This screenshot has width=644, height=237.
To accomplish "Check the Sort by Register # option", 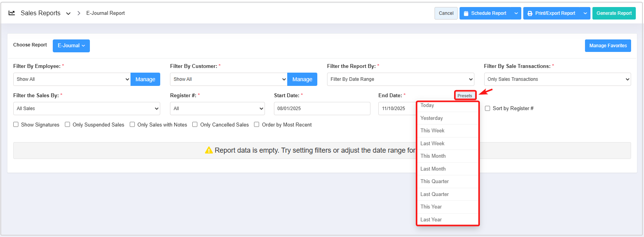I will (487, 108).
